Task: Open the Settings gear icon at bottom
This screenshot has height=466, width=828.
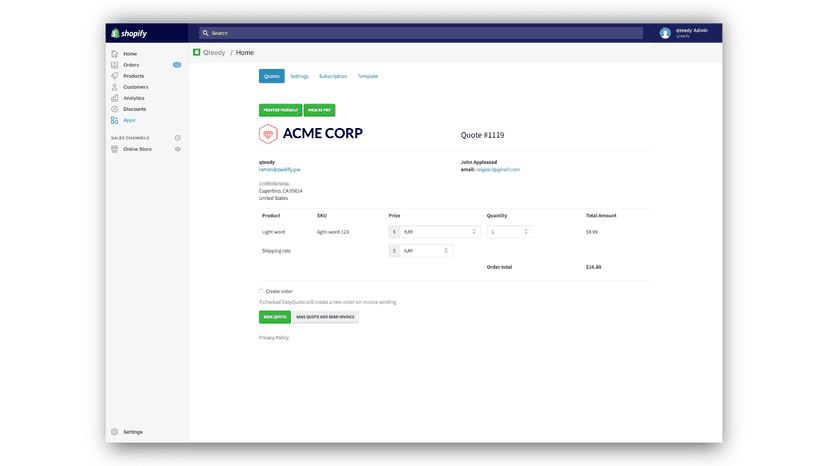Action: coord(115,432)
